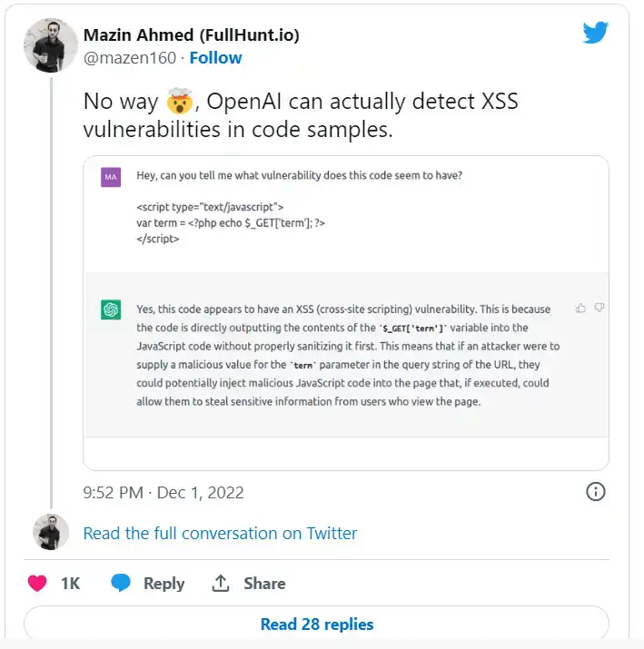
Task: Follow the @mazen160 account
Action: click(215, 57)
